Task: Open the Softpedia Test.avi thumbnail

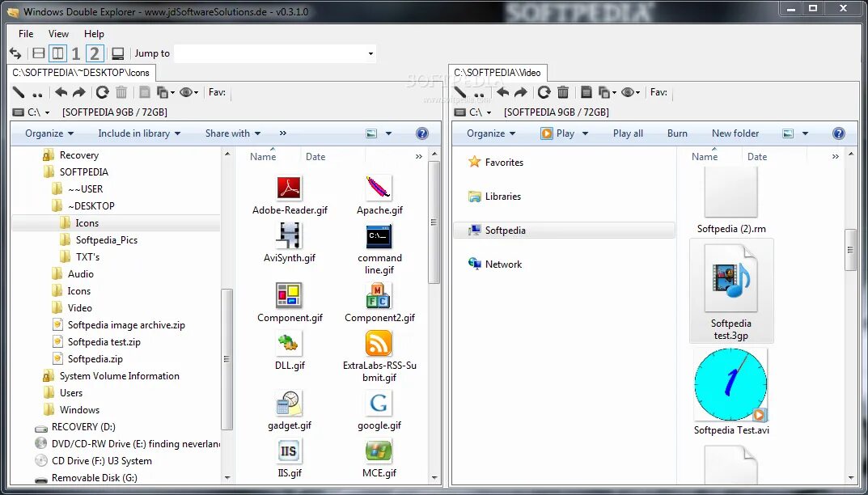Action: click(730, 386)
